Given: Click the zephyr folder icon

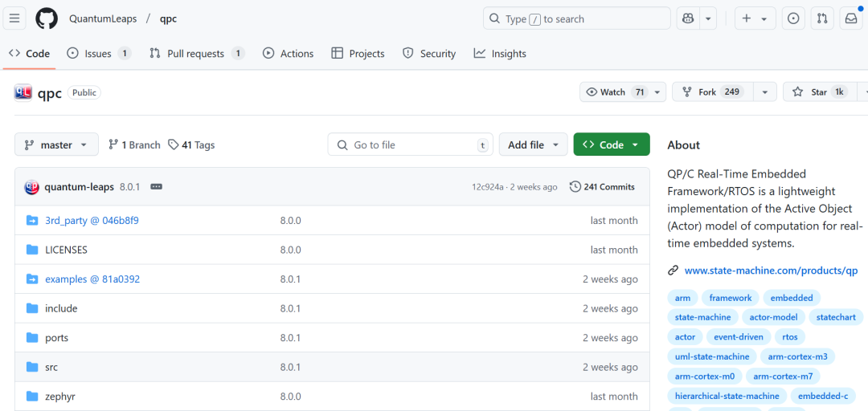Looking at the screenshot, I should click(x=32, y=397).
